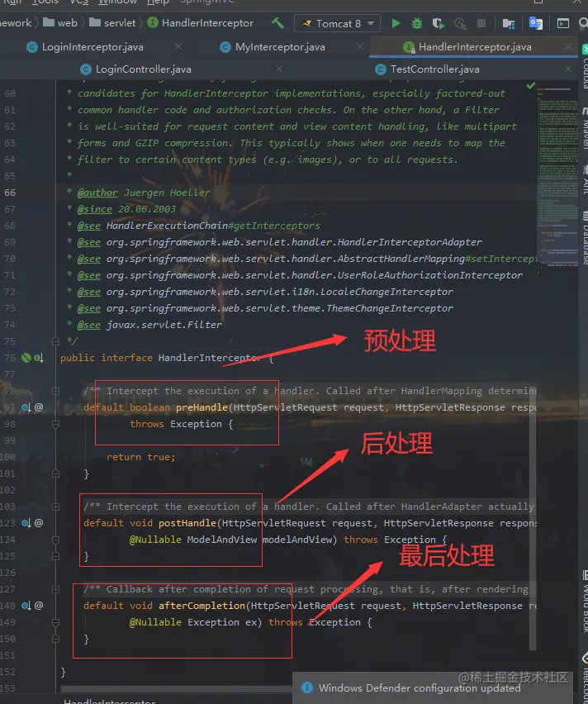Image resolution: width=588 pixels, height=704 pixels.
Task: Click the horizontal scrollbar at editor bottom
Action: tap(176, 689)
